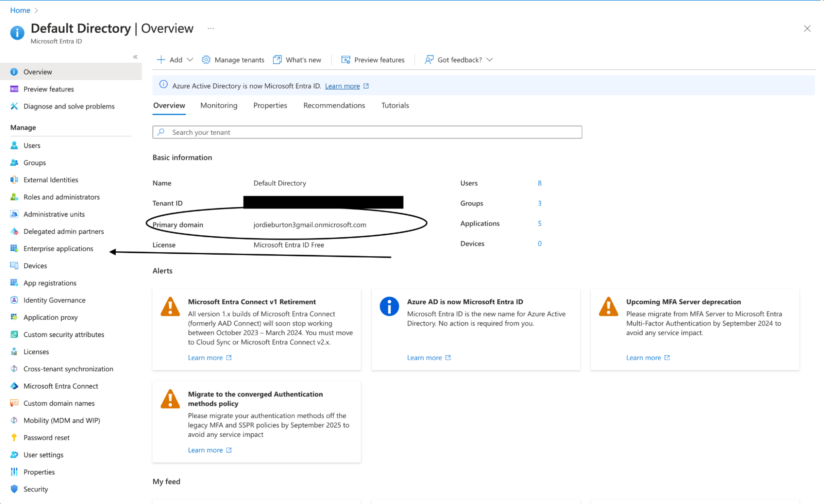Click the Preview features sidebar icon
The height and width of the screenshot is (504, 824).
[x=14, y=89]
